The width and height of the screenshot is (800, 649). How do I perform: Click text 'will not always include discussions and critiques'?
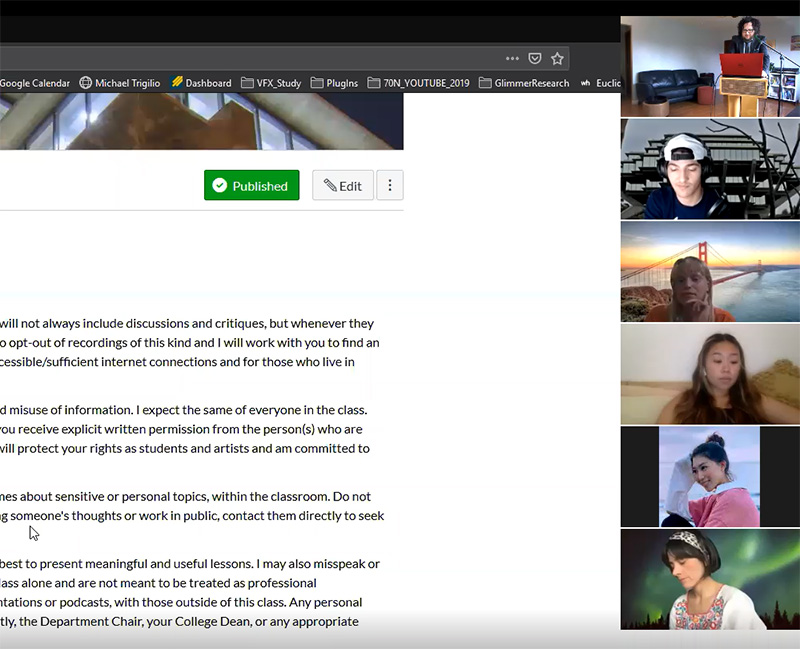(133, 323)
